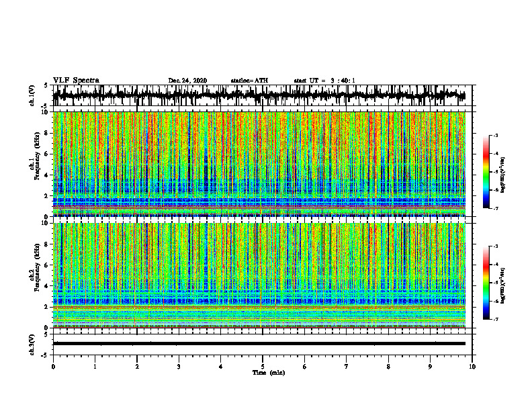Viewport: 532px width, 411px height.
Task: Click the ch.1 "Frequency (kHz)" axis label
Action: tap(38, 156)
